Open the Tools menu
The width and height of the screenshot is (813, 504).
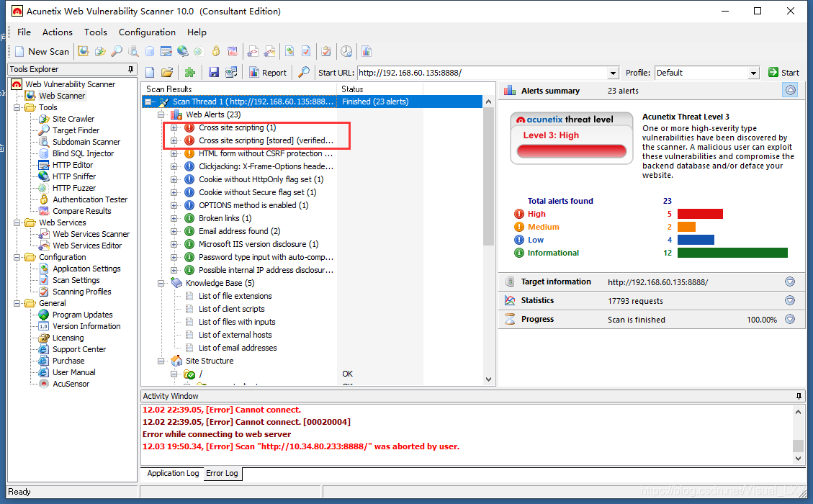96,32
